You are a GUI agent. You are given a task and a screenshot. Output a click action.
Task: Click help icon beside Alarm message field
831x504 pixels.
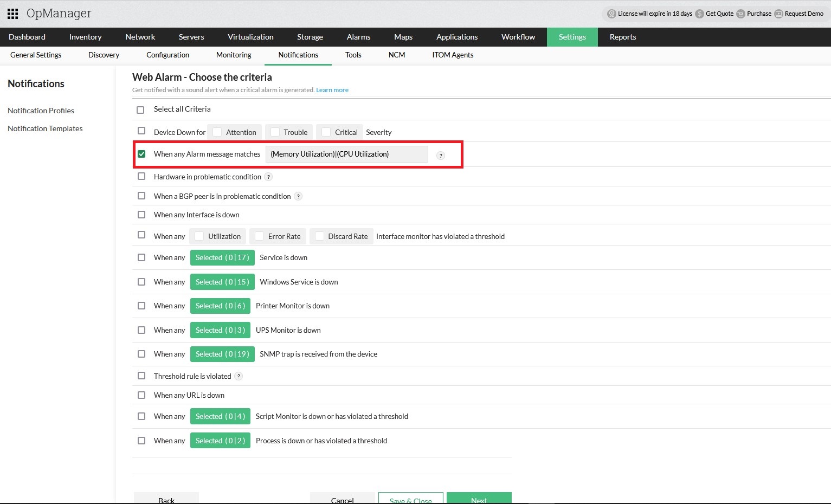click(x=441, y=156)
